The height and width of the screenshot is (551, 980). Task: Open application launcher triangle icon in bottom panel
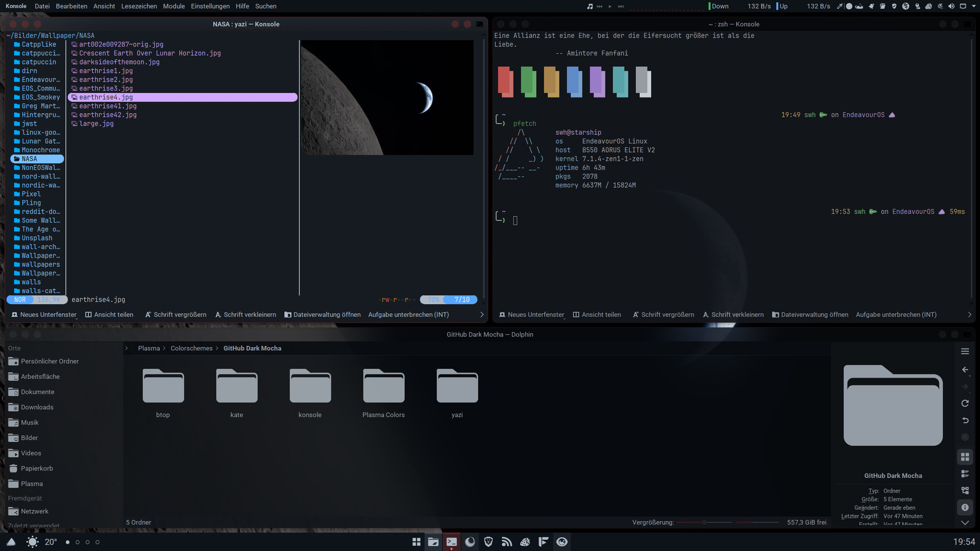tap(11, 542)
